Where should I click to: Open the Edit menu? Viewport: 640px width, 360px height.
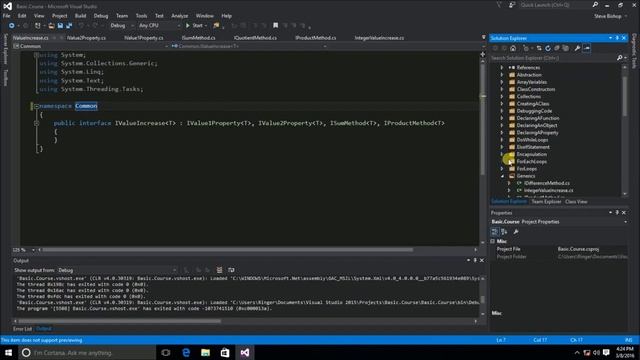[x=22, y=16]
